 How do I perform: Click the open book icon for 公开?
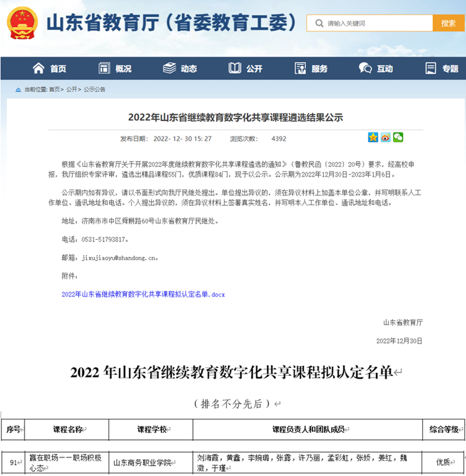click(235, 68)
